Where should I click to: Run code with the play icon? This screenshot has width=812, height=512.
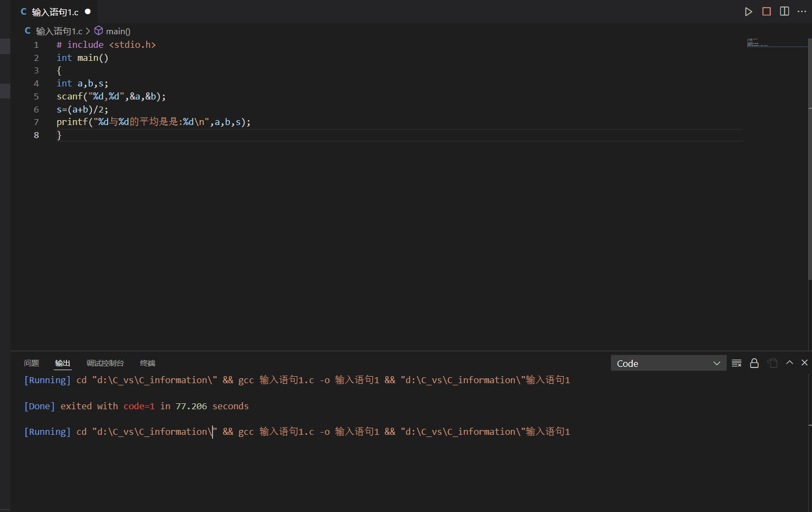click(x=748, y=11)
